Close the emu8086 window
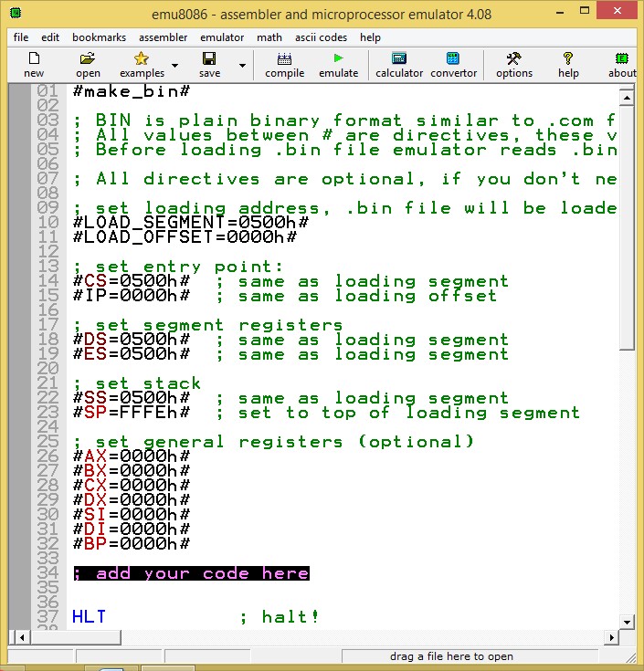 [617, 11]
